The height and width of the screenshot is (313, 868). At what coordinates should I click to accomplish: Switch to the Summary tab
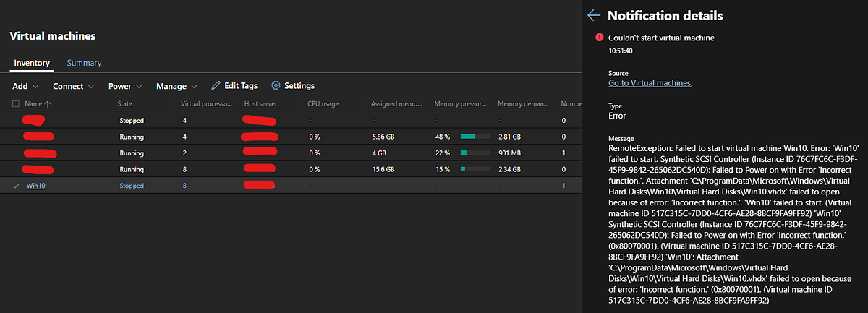coord(84,63)
